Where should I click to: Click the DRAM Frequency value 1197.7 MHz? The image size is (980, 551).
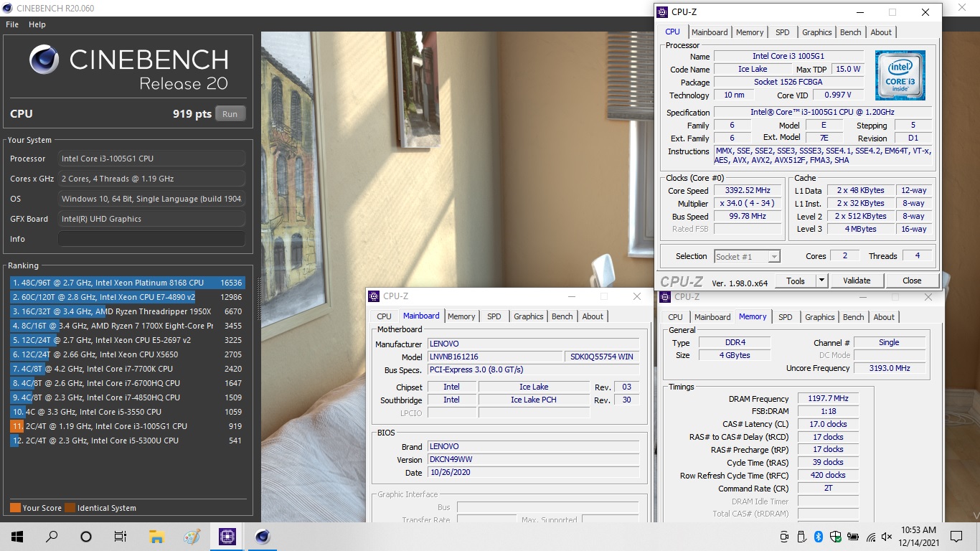pos(829,399)
